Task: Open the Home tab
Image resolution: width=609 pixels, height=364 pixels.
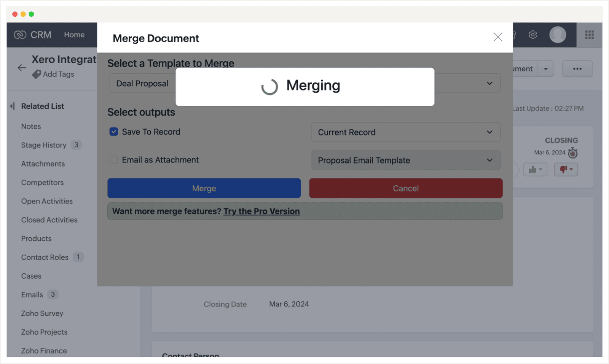Action: (74, 35)
